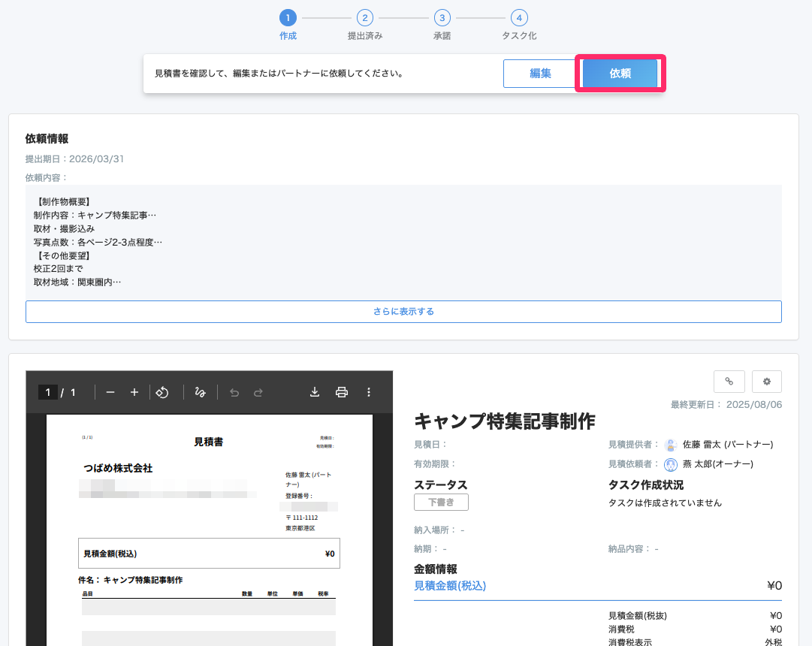Image resolution: width=812 pixels, height=646 pixels.
Task: Select step 3 承諾 in the progress bar
Action: (x=442, y=17)
